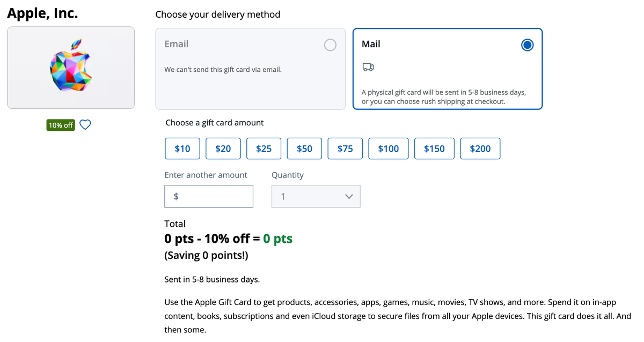Image resolution: width=644 pixels, height=342 pixels.
Task: Choose the $100 gift card amount
Action: pyautogui.click(x=389, y=148)
